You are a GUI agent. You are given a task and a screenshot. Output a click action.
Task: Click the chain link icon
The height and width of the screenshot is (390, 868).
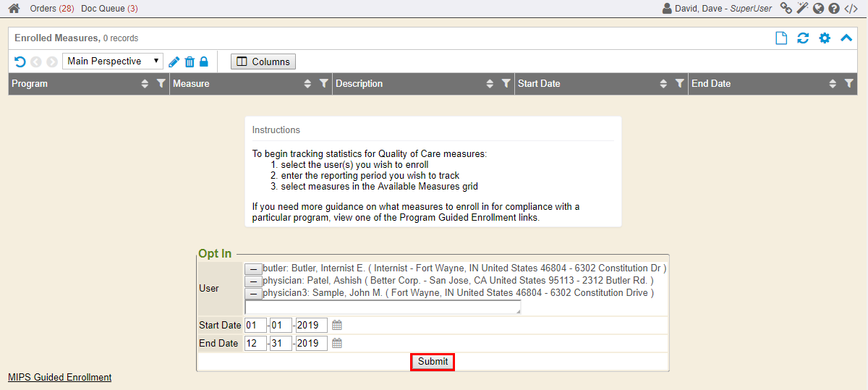click(786, 9)
